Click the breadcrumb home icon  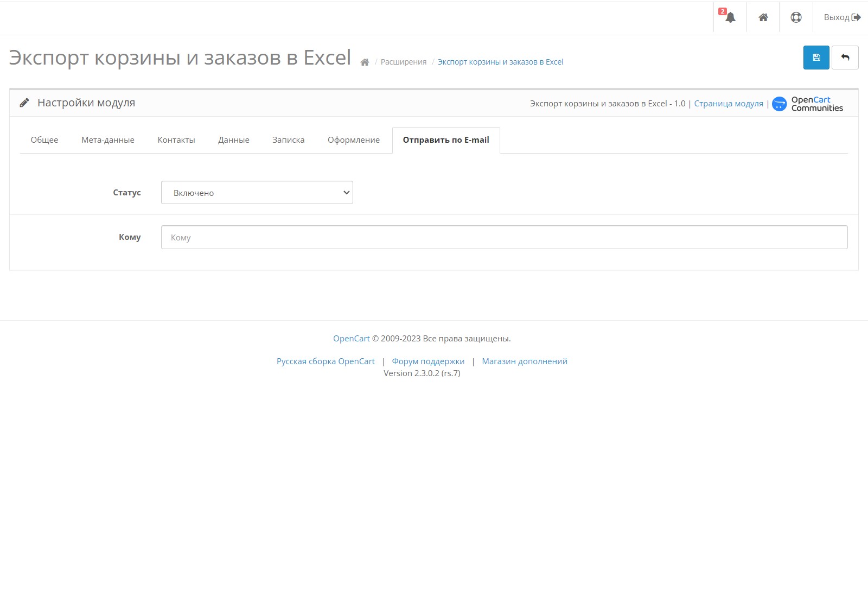(365, 62)
